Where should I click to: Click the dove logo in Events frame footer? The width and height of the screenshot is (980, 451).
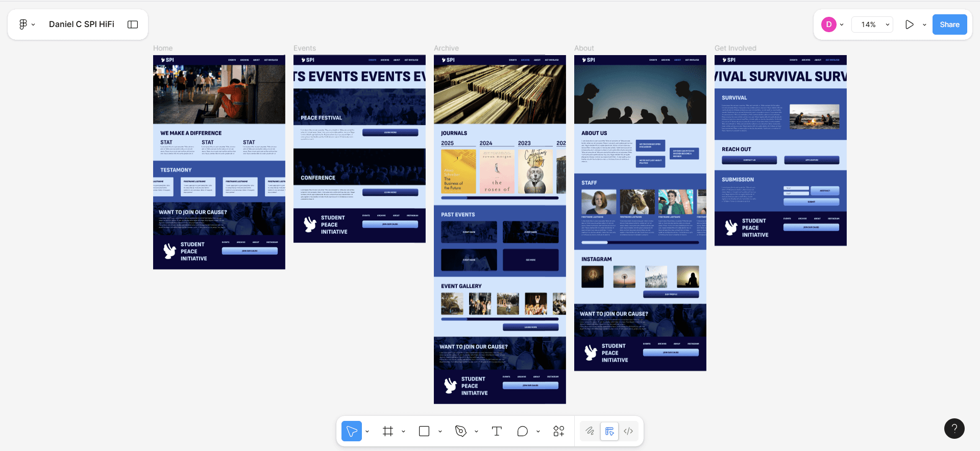(x=310, y=224)
